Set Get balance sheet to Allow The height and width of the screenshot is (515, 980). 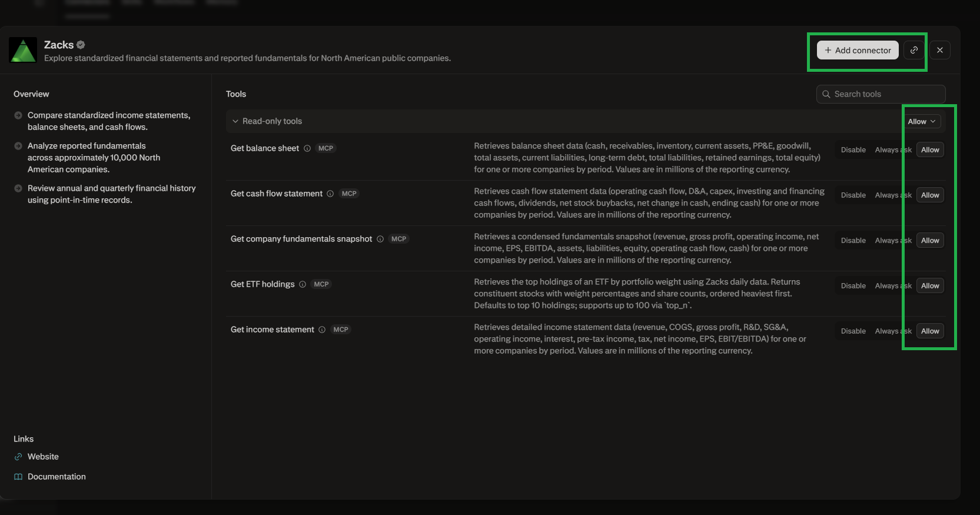(x=930, y=150)
